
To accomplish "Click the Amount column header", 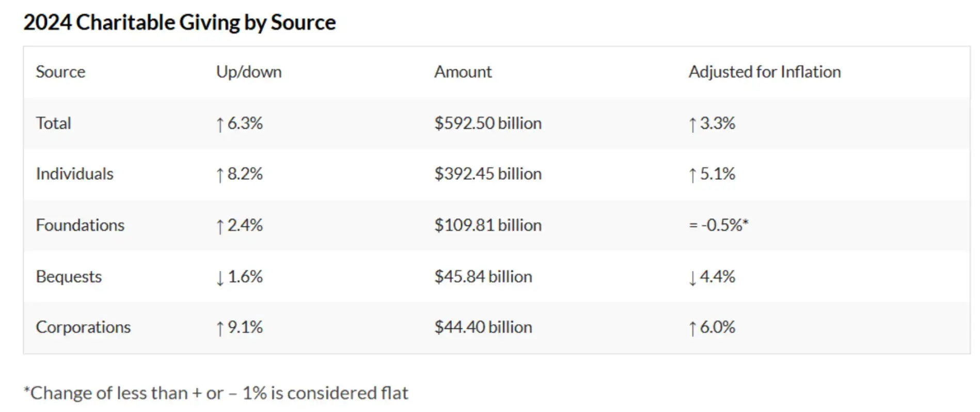I will pyautogui.click(x=463, y=72).
